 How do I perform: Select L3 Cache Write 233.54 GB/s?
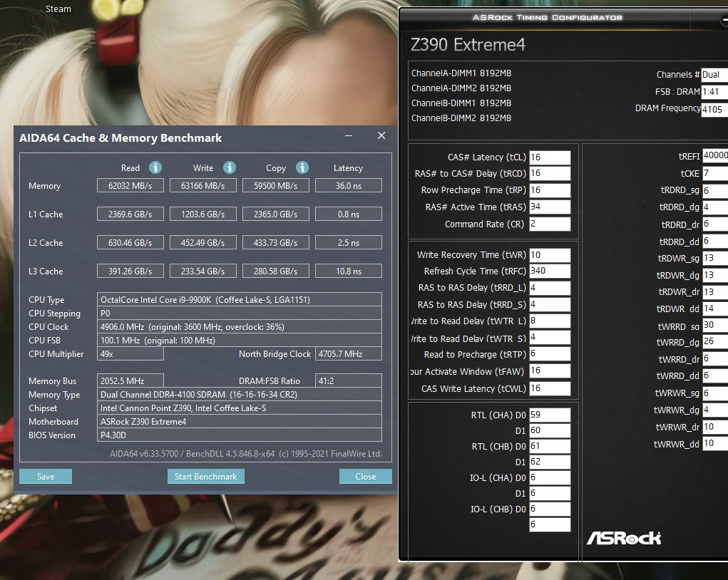pyautogui.click(x=203, y=271)
